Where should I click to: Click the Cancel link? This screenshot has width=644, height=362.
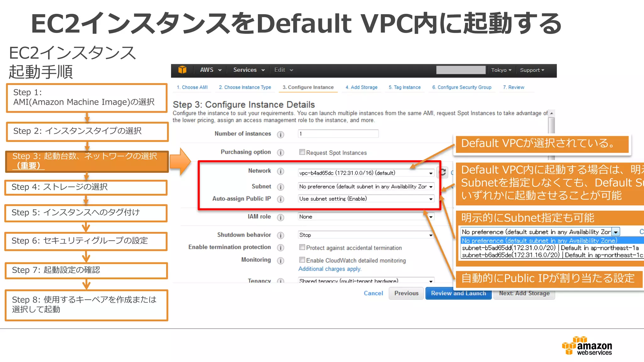pos(373,293)
